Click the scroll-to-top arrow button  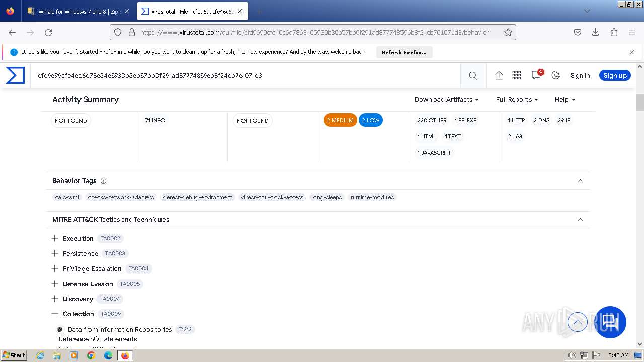[577, 322]
